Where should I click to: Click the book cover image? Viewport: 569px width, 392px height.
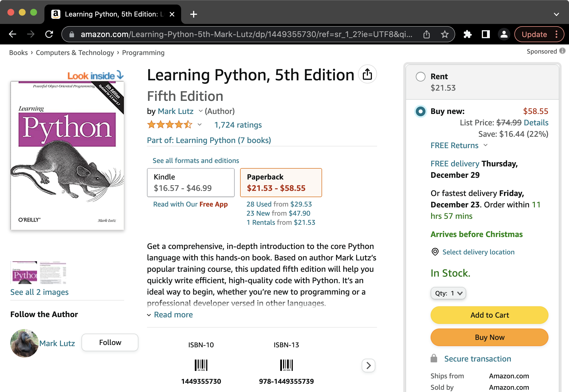pos(67,156)
